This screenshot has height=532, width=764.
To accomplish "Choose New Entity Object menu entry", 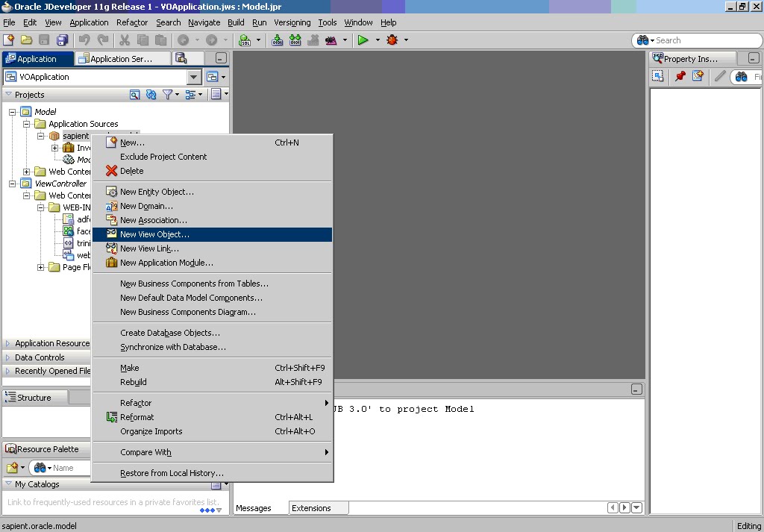I will tap(213, 192).
